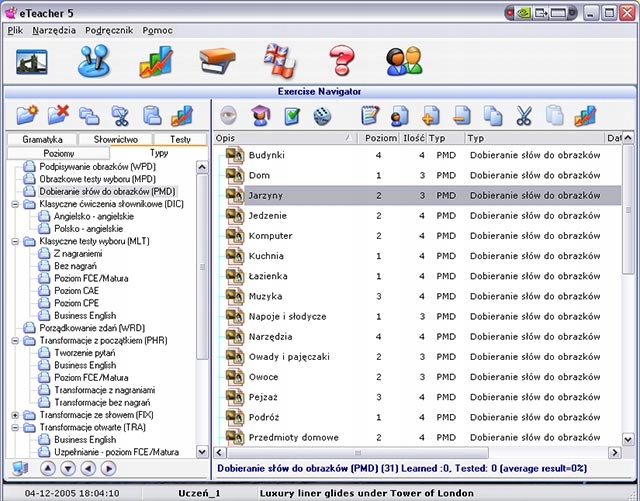This screenshot has height=501, width=640.
Task: Collapse the Klasyczne ćwiczenia słownikowe (DIC) node
Action: (x=15, y=203)
